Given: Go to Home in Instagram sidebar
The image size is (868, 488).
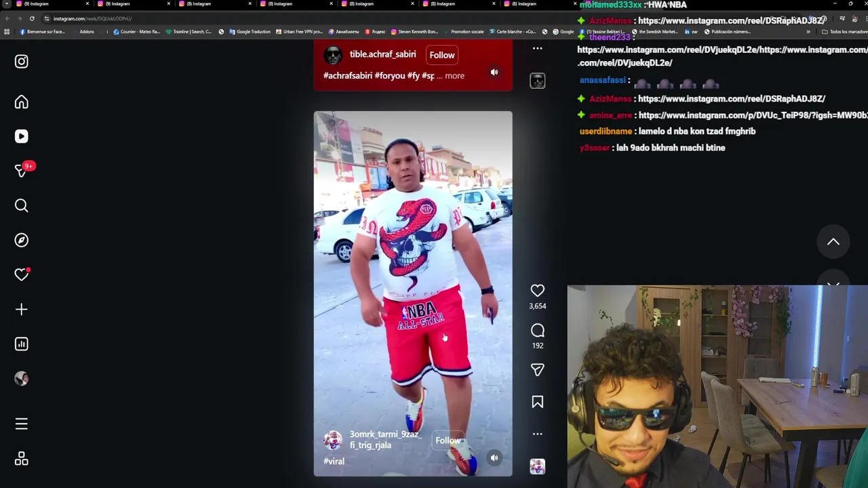Looking at the screenshot, I should (x=22, y=102).
